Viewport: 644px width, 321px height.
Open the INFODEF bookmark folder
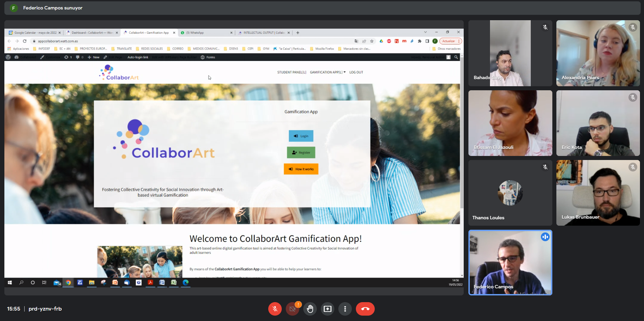41,49
